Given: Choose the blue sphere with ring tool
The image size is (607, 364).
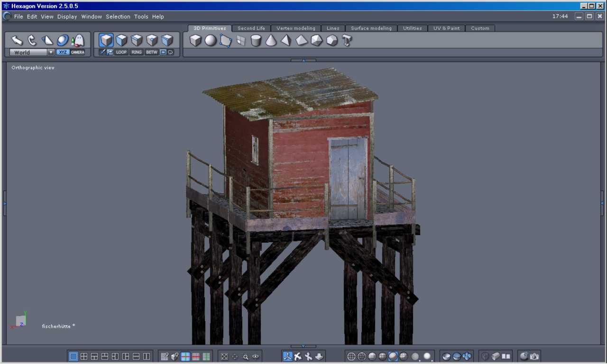Looking at the screenshot, I should coord(63,40).
